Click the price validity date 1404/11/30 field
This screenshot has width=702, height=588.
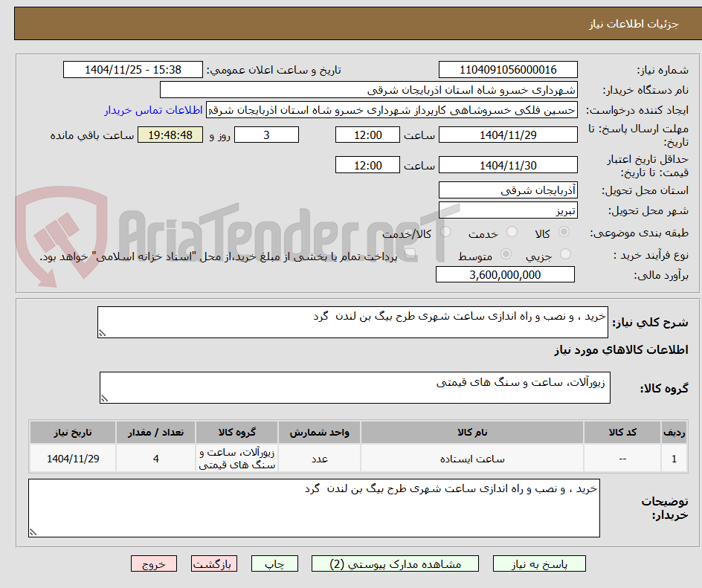click(x=508, y=165)
